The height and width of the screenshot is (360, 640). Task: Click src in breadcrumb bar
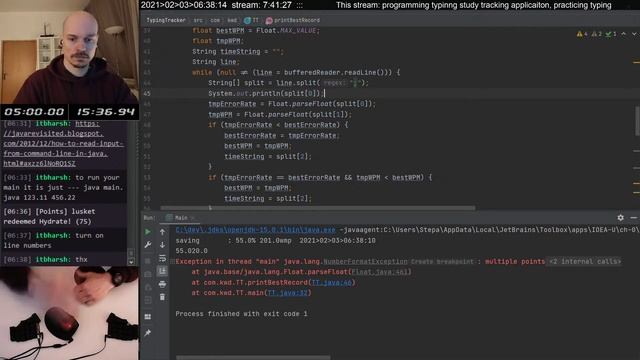pos(198,20)
